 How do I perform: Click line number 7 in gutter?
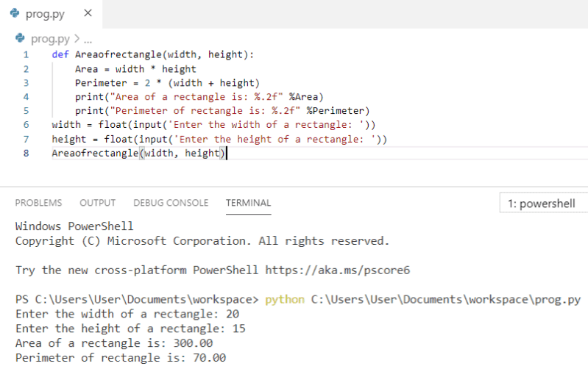(26, 140)
